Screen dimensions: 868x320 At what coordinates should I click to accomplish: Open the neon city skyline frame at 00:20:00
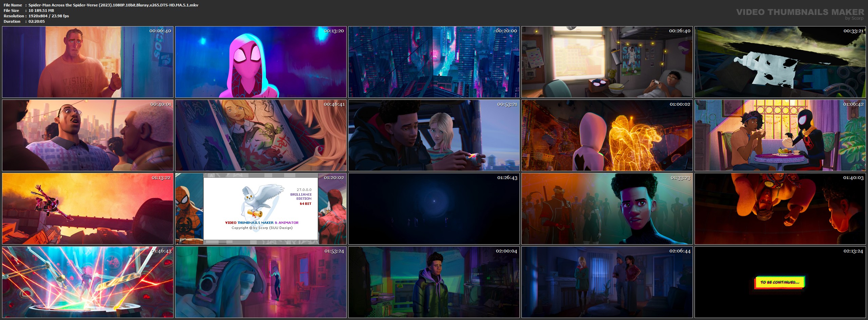[434, 62]
